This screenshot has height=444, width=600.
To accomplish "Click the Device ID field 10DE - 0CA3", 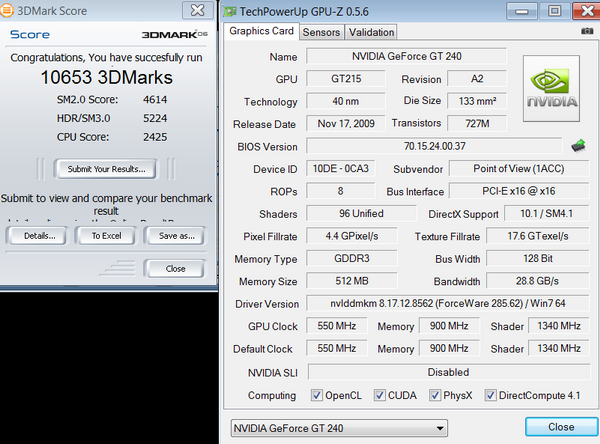I will pos(341,168).
